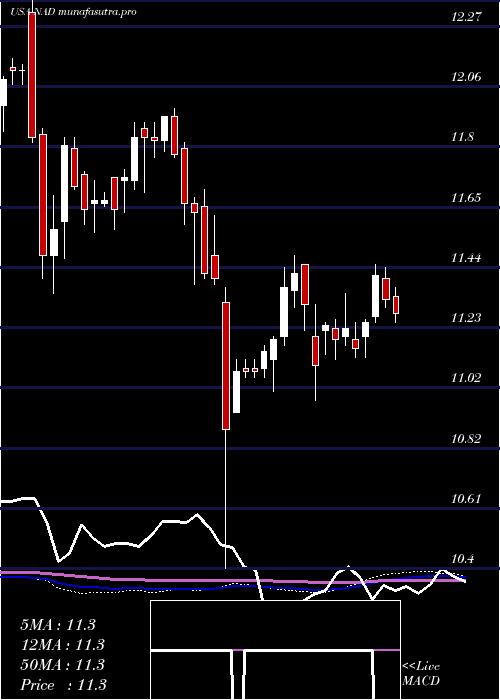
Task: Click the 11.65 price axis label
Action: click(467, 198)
